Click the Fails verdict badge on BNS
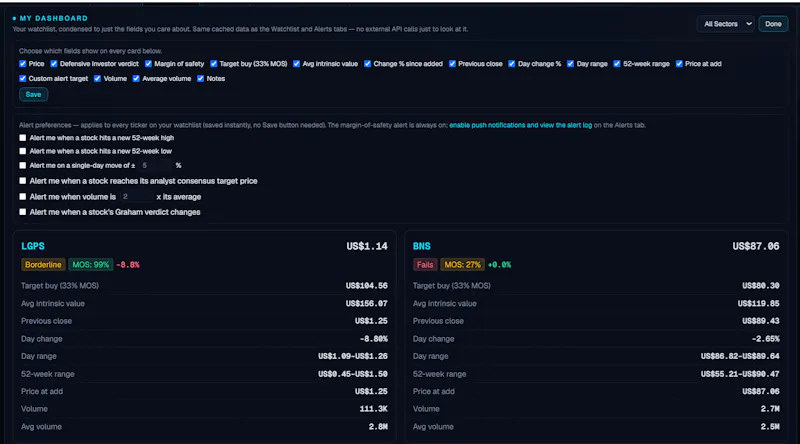800x444 pixels. tap(424, 264)
